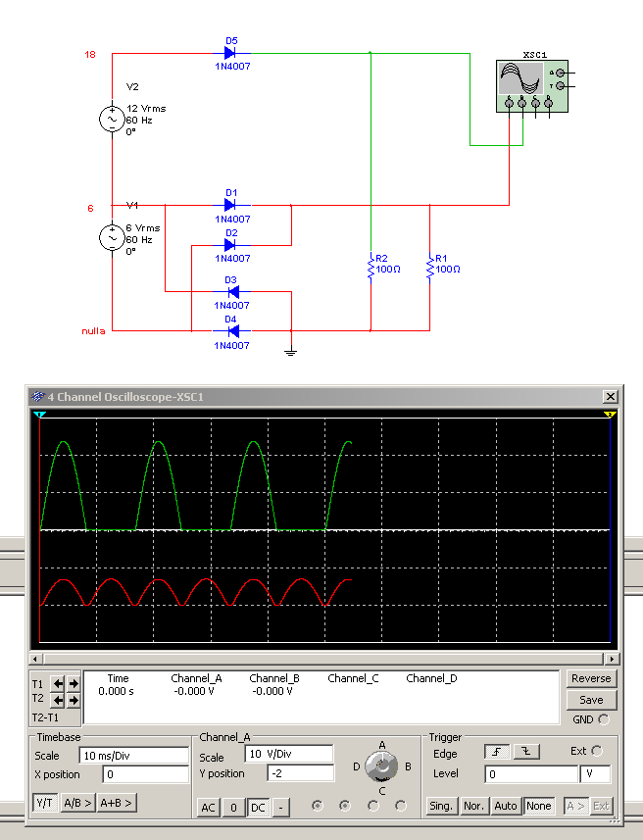Viewport: 643px width, 840px height.
Task: Set DC coupling for Channel A
Action: click(x=258, y=808)
